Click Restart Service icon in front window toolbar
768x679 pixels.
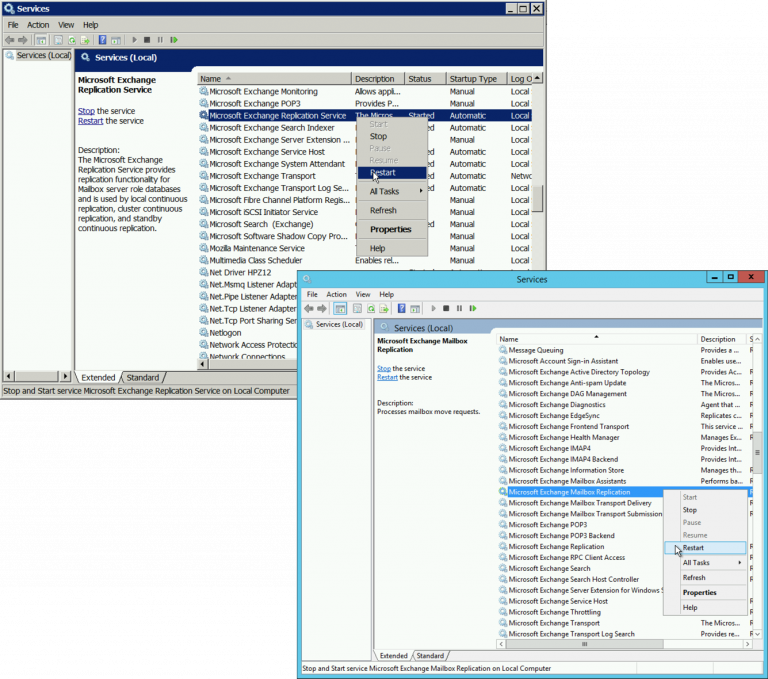tap(473, 309)
